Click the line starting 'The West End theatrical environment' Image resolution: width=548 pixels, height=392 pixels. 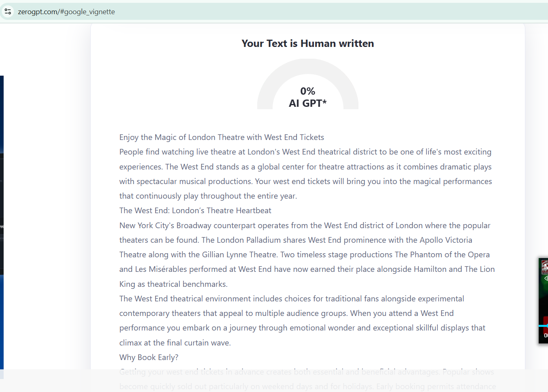coord(292,299)
